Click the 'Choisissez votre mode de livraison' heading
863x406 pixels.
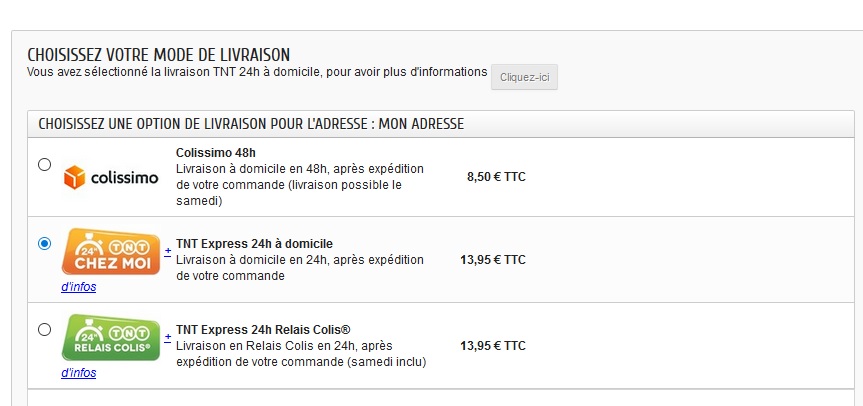click(x=159, y=55)
